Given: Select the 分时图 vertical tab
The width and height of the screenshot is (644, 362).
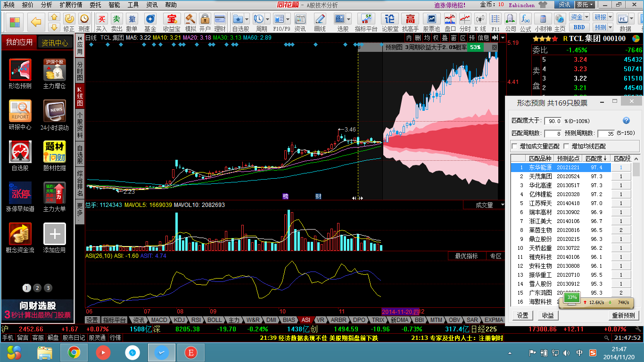Looking at the screenshot, I should (80, 71).
